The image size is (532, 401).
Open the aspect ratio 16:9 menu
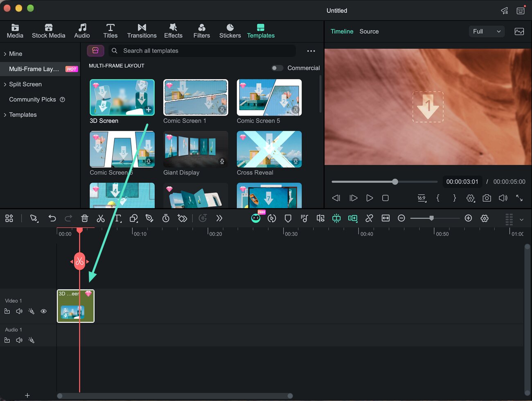tap(422, 198)
